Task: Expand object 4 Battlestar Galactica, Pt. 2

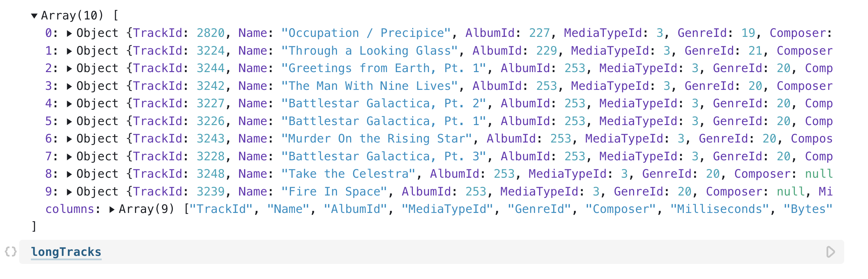Action: 70,103
